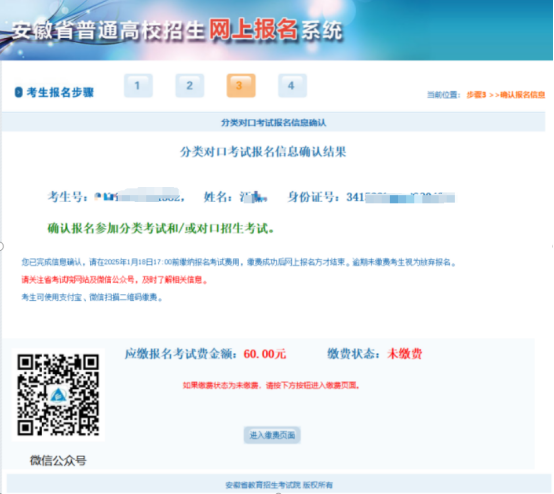This screenshot has height=494, width=554.
Task: Click the 考生报名步骤 heading
Action: [60, 92]
